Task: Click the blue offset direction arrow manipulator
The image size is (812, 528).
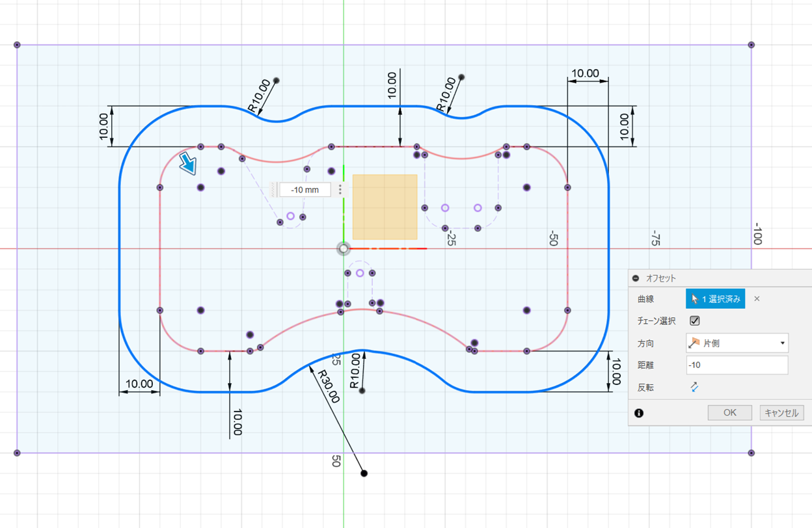Action: tap(189, 163)
